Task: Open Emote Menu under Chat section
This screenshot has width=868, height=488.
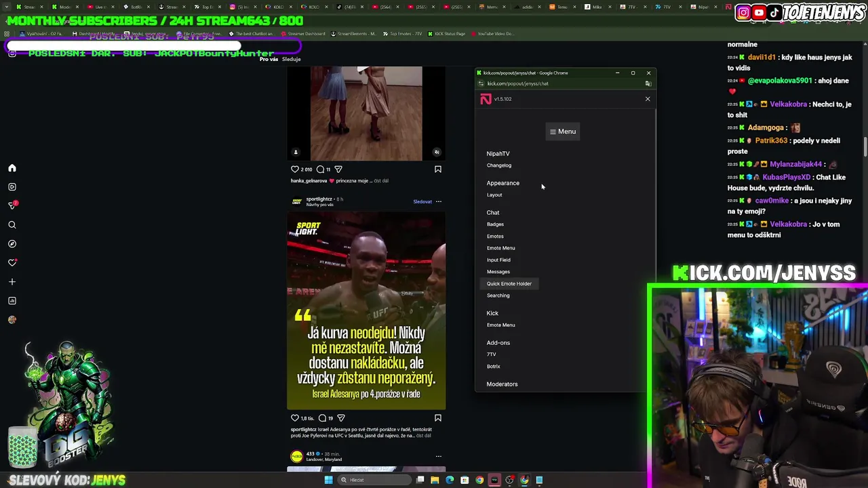Action: click(x=500, y=248)
